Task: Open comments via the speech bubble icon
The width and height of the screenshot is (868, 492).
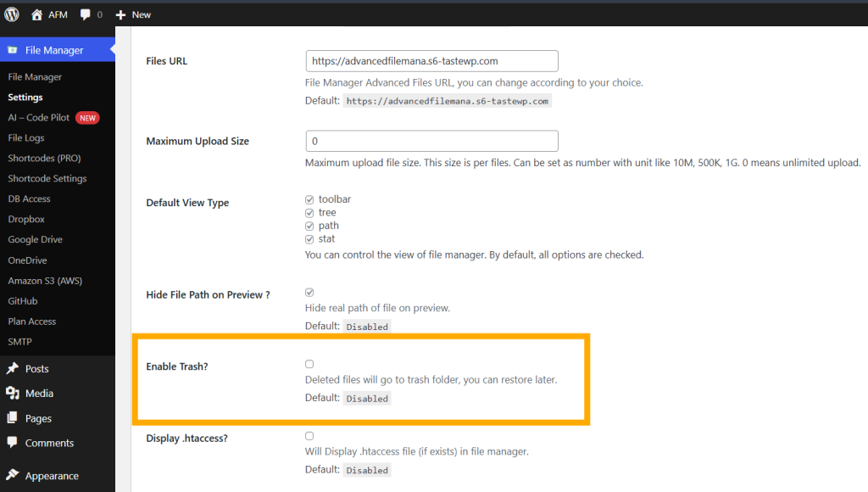Action: 85,14
